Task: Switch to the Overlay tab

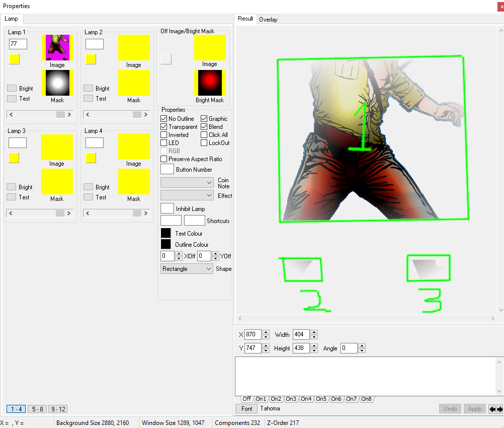Action: coord(268,20)
